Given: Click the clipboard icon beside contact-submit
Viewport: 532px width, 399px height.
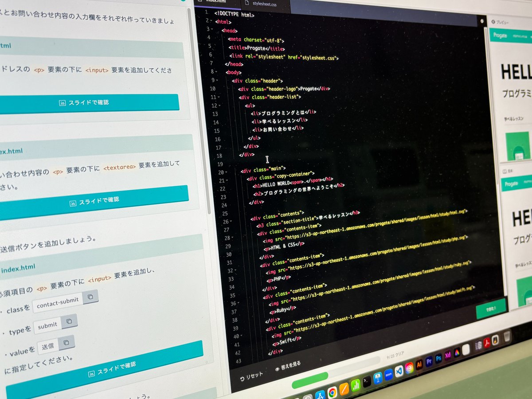Looking at the screenshot, I should tap(90, 297).
